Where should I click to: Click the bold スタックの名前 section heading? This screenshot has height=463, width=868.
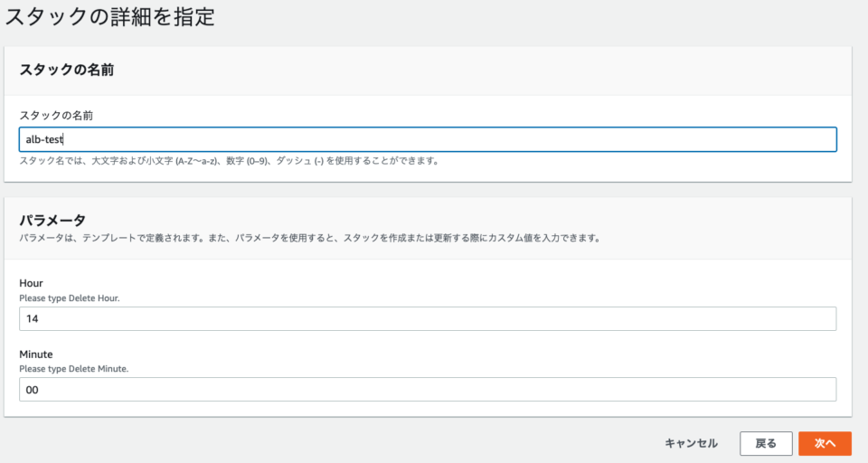coord(66,70)
